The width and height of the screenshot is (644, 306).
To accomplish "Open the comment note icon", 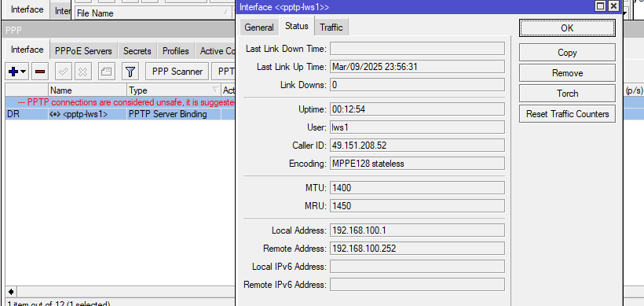I will click(106, 72).
